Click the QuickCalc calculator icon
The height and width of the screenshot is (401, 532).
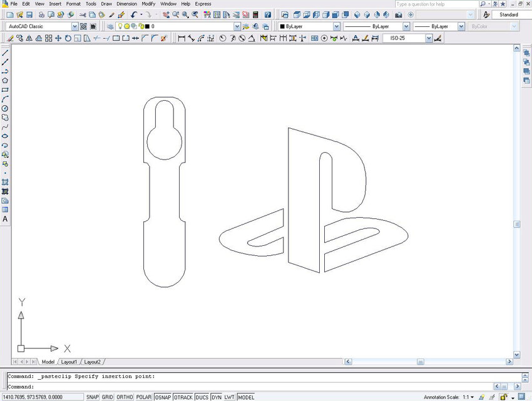[x=256, y=14]
